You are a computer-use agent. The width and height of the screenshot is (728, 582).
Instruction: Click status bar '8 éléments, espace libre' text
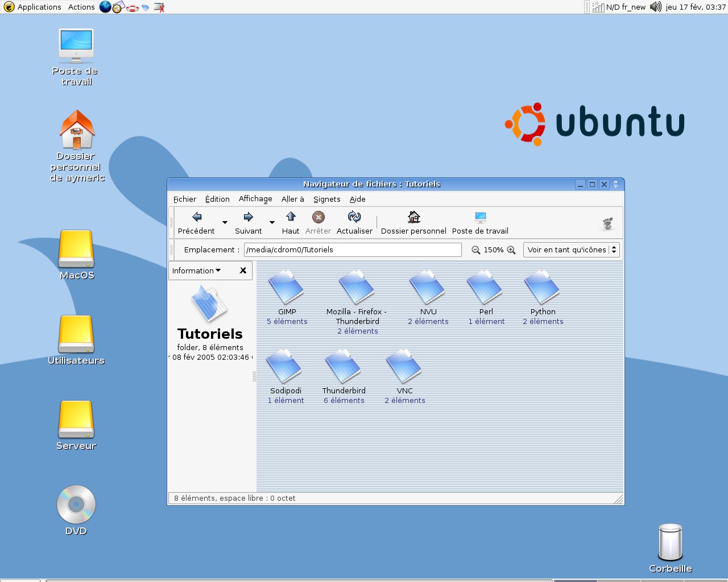234,498
